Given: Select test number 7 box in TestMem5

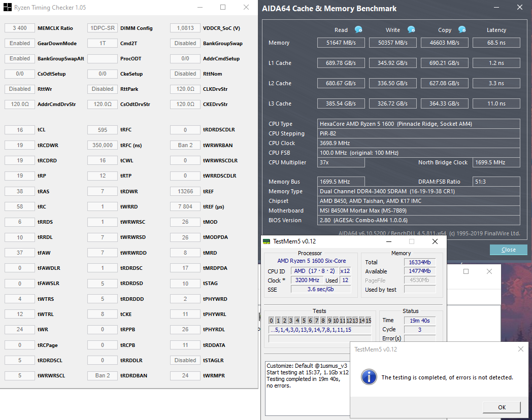Looking at the screenshot, I should 317,321.
